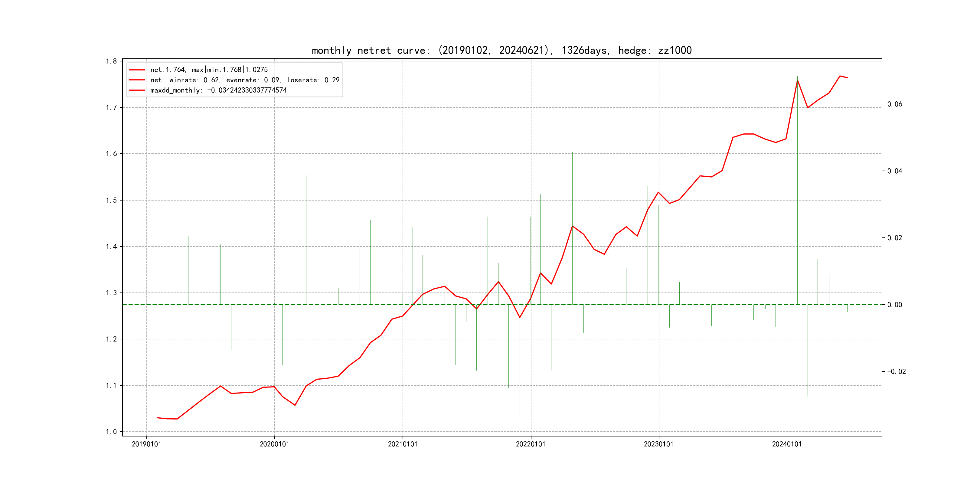This screenshot has width=980, height=490.
Task: Click the 20210101 x-axis label
Action: pyautogui.click(x=403, y=444)
